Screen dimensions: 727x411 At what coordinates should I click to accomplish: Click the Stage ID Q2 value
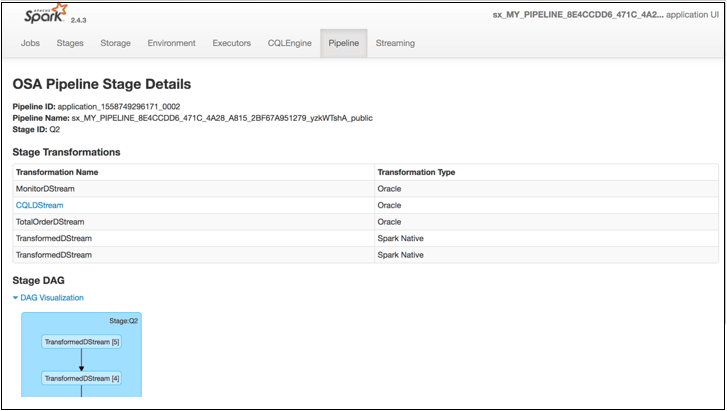pos(55,129)
